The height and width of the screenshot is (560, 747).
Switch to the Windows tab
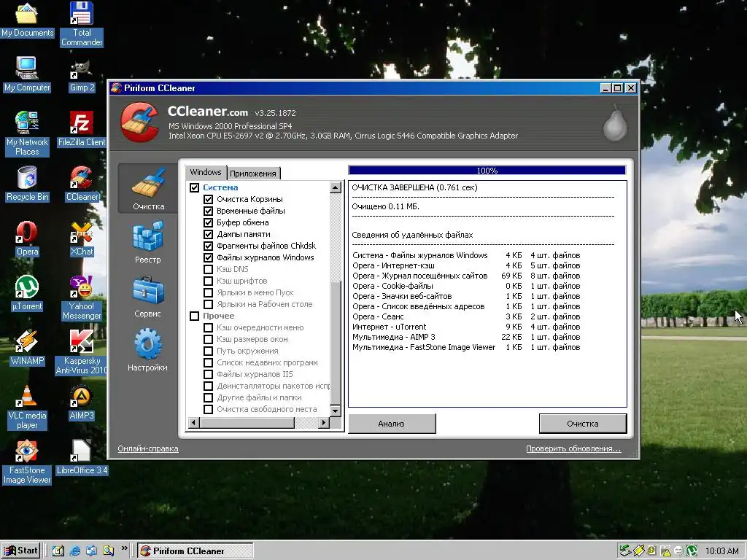click(206, 172)
